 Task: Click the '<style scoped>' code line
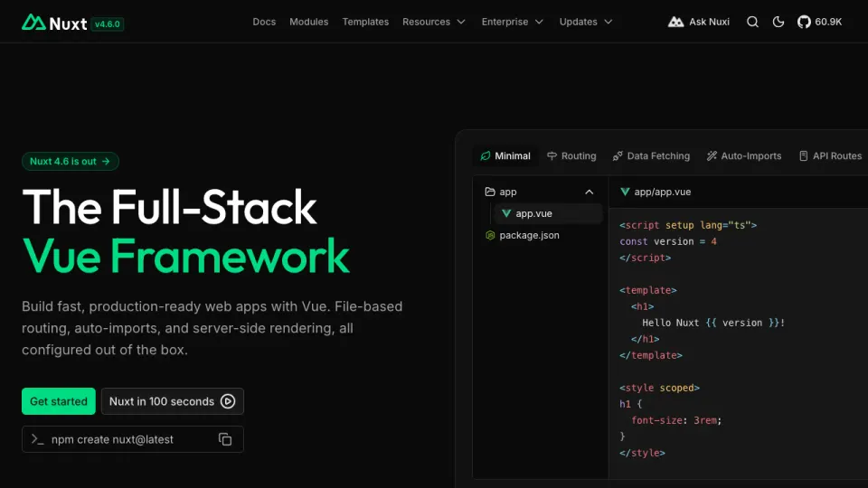click(x=660, y=388)
